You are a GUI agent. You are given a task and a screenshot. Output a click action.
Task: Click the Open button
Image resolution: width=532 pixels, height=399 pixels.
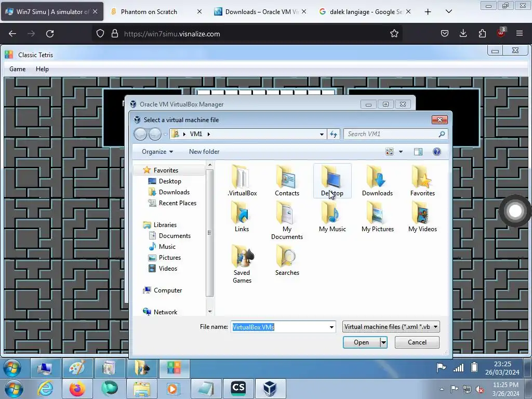(361, 342)
